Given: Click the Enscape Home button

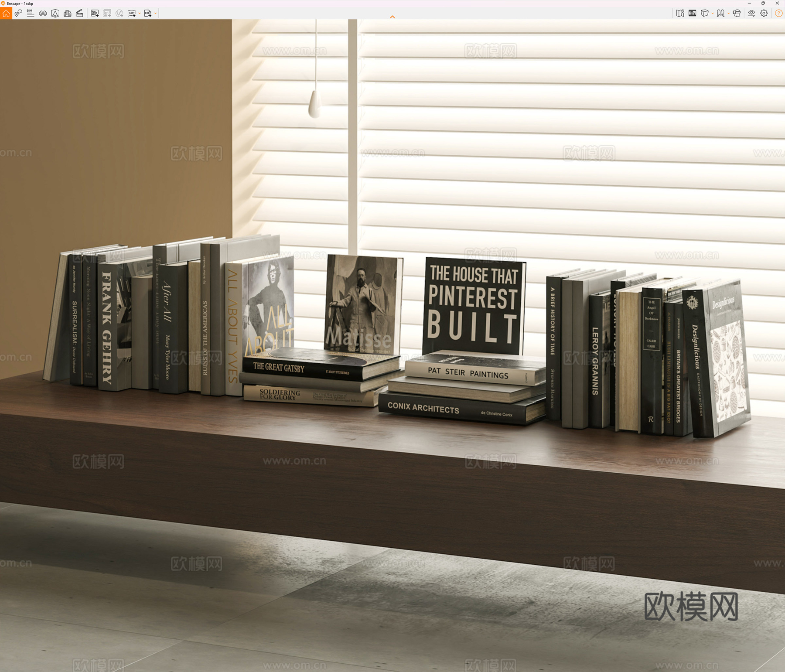Looking at the screenshot, I should tap(6, 14).
